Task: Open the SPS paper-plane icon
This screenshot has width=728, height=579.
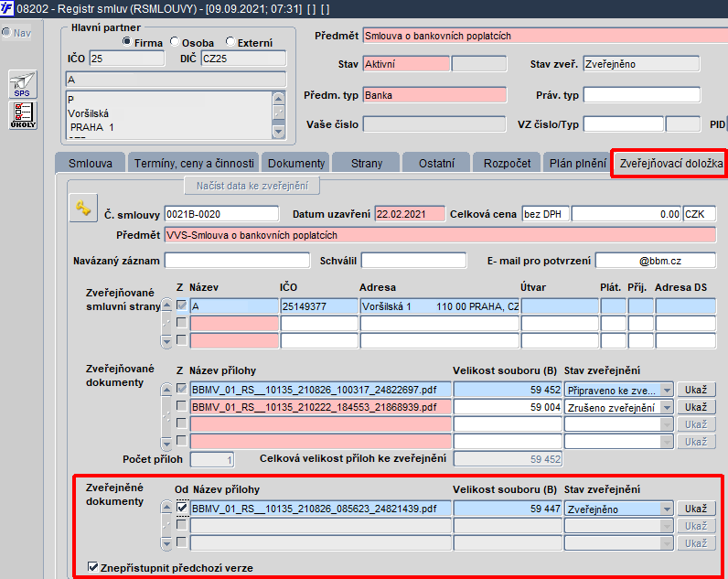Action: point(22,84)
